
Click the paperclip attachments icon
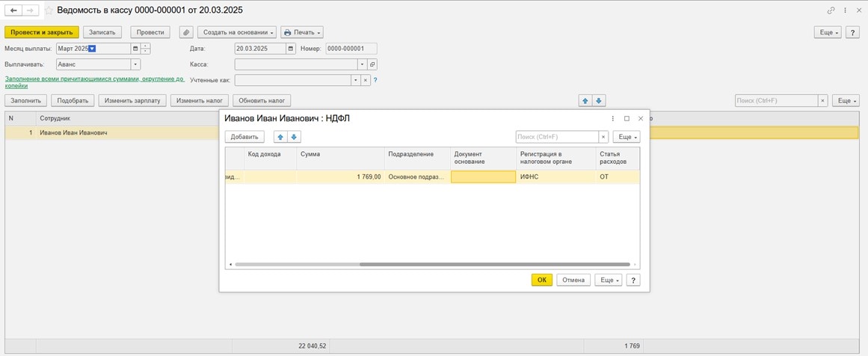[x=186, y=33]
